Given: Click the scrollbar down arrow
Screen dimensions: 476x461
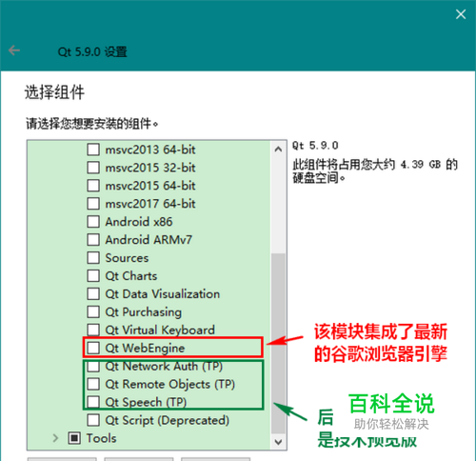Looking at the screenshot, I should [278, 442].
